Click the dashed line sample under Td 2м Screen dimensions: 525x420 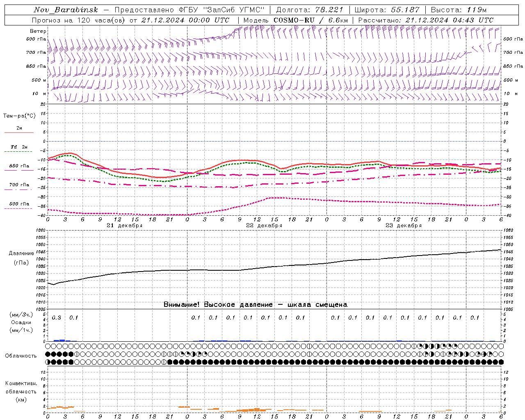pos(19,152)
